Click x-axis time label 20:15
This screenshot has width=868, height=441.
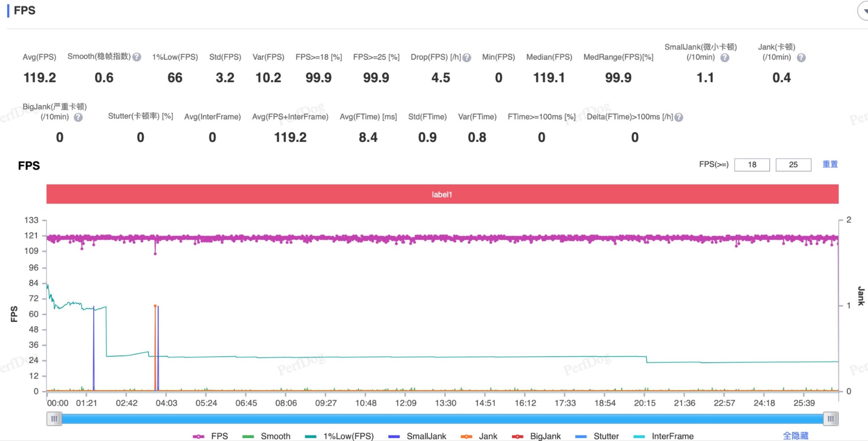tap(645, 403)
